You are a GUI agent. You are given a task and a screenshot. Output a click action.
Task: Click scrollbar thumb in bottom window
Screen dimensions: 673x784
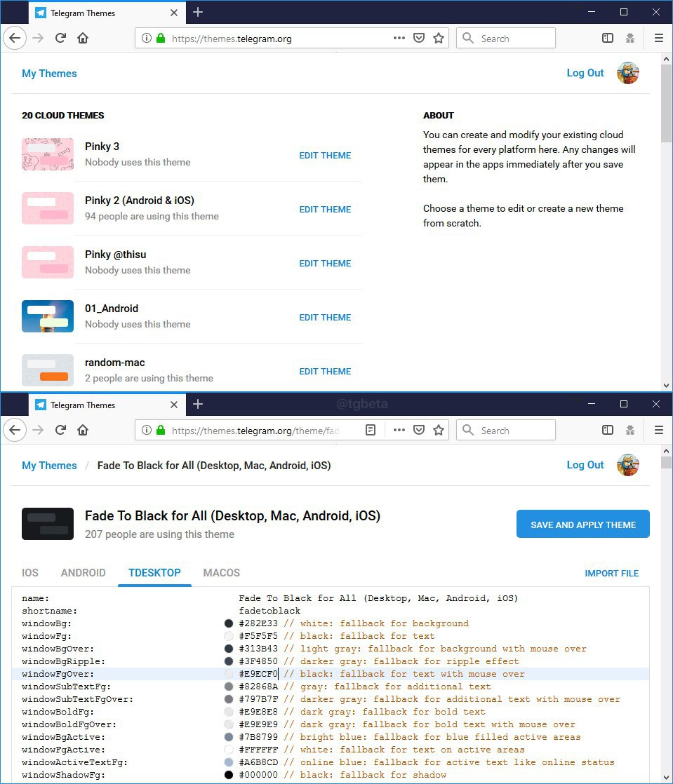[x=666, y=463]
